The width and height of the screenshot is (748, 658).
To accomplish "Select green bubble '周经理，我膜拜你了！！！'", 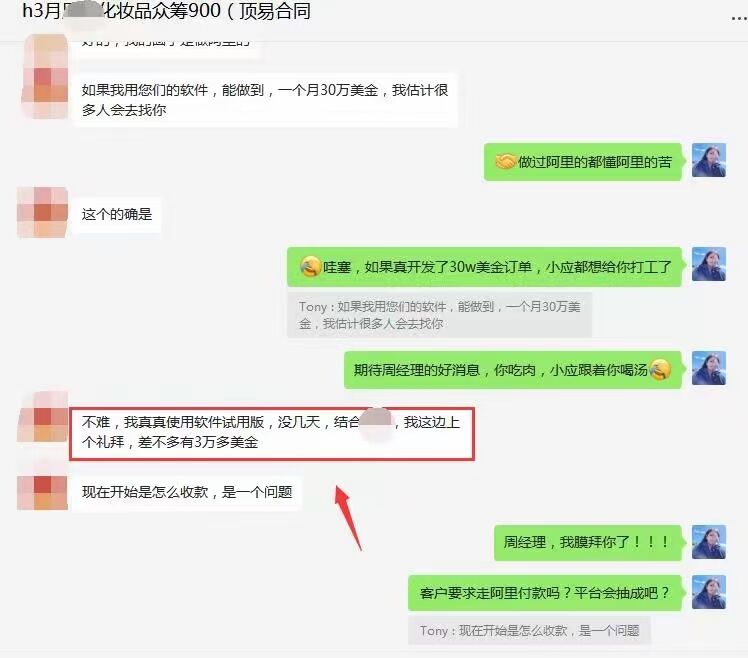I will coord(588,543).
